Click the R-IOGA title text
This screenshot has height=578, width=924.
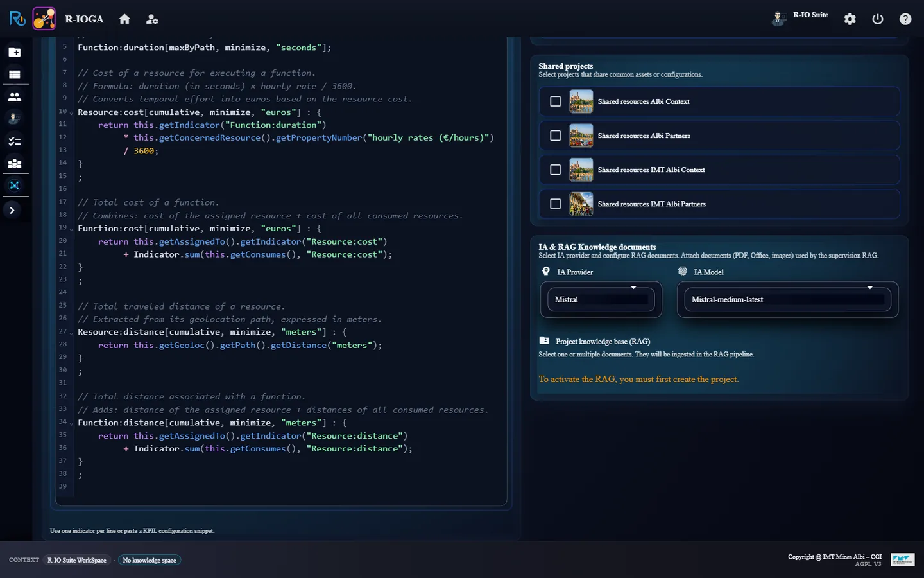(84, 19)
